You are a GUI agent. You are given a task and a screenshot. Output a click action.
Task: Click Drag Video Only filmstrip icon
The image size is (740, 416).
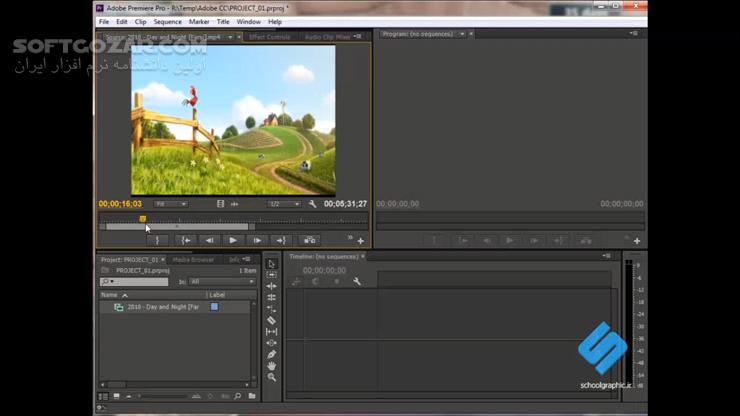coord(220,204)
